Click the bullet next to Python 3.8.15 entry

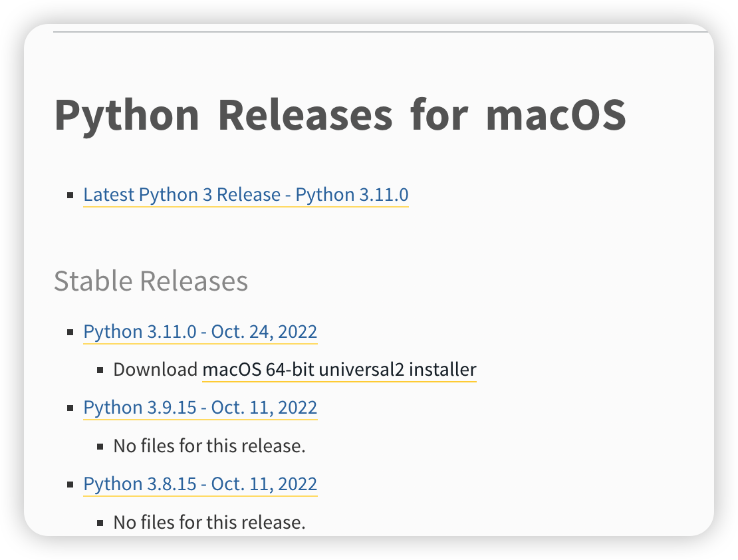70,484
